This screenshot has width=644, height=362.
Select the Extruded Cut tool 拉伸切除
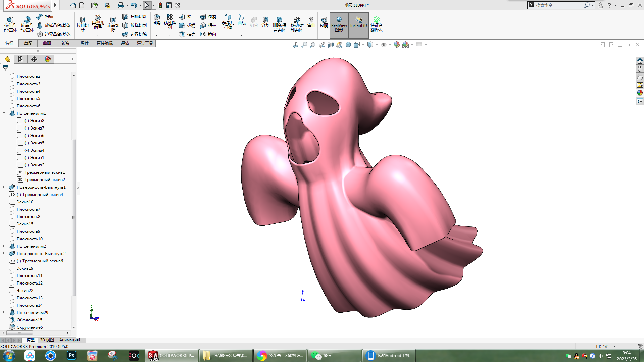coord(83,24)
